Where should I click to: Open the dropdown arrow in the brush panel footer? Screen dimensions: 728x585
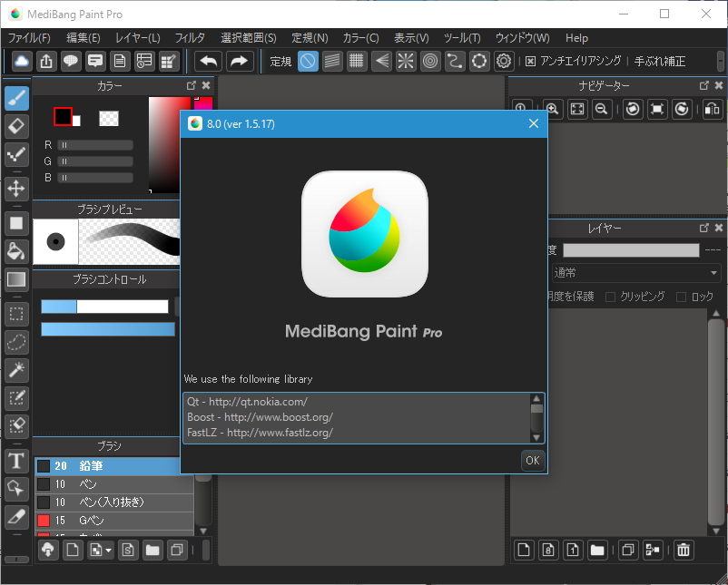(106, 550)
